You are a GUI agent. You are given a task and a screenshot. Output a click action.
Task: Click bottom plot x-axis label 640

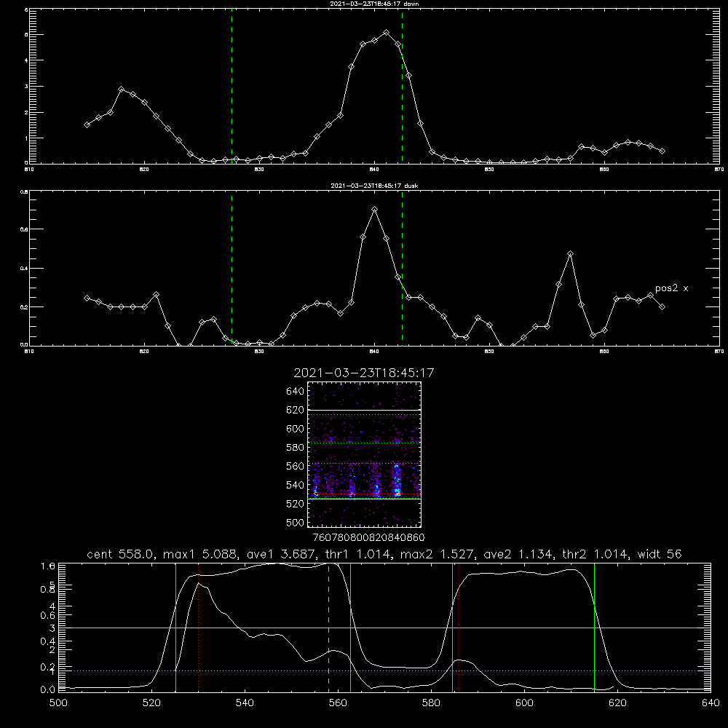click(711, 703)
